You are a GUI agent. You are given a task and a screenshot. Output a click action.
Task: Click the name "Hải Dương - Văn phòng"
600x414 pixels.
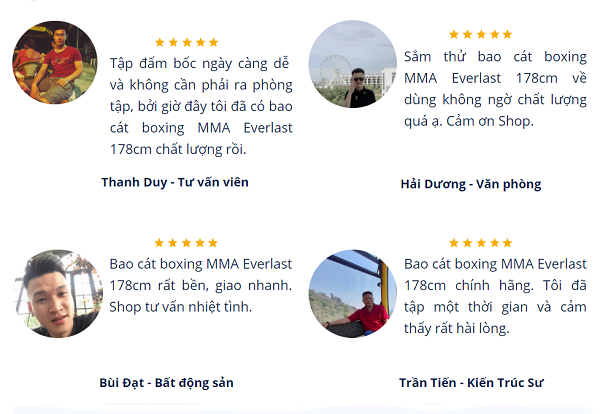[x=470, y=183]
